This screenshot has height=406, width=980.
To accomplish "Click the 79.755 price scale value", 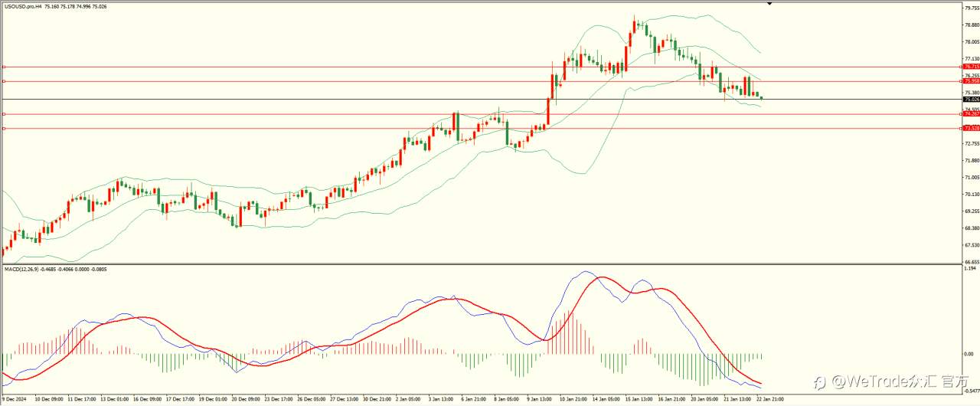I will [x=972, y=8].
